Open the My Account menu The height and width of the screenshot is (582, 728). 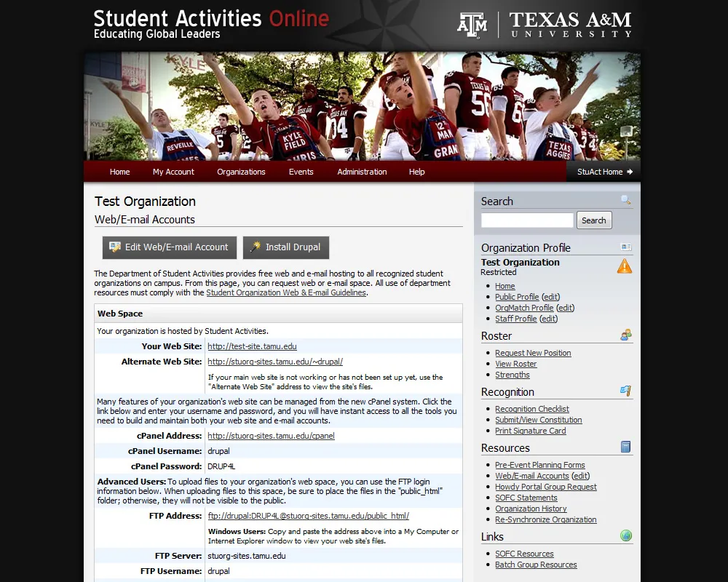point(173,172)
